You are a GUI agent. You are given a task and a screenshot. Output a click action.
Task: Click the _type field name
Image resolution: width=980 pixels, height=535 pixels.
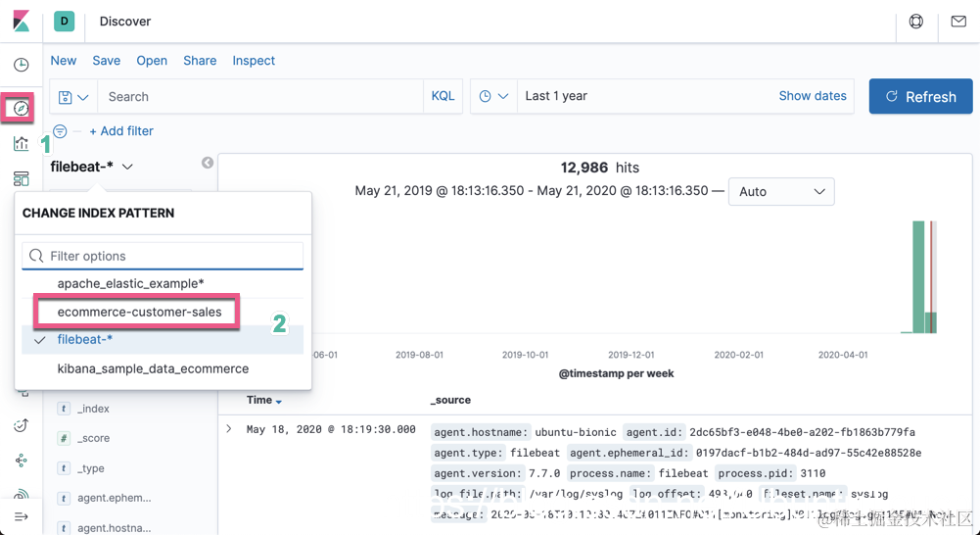click(91, 468)
